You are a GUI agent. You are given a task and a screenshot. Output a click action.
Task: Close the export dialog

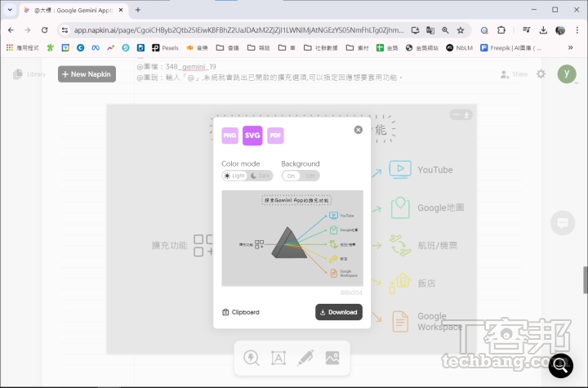[x=359, y=130]
